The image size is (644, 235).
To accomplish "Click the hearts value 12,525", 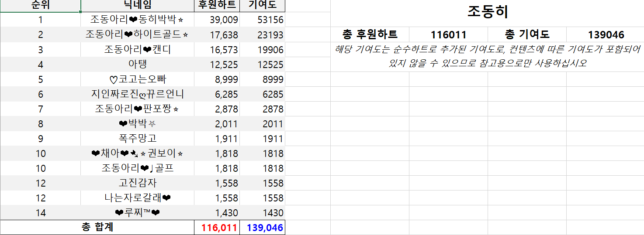I will point(217,64).
